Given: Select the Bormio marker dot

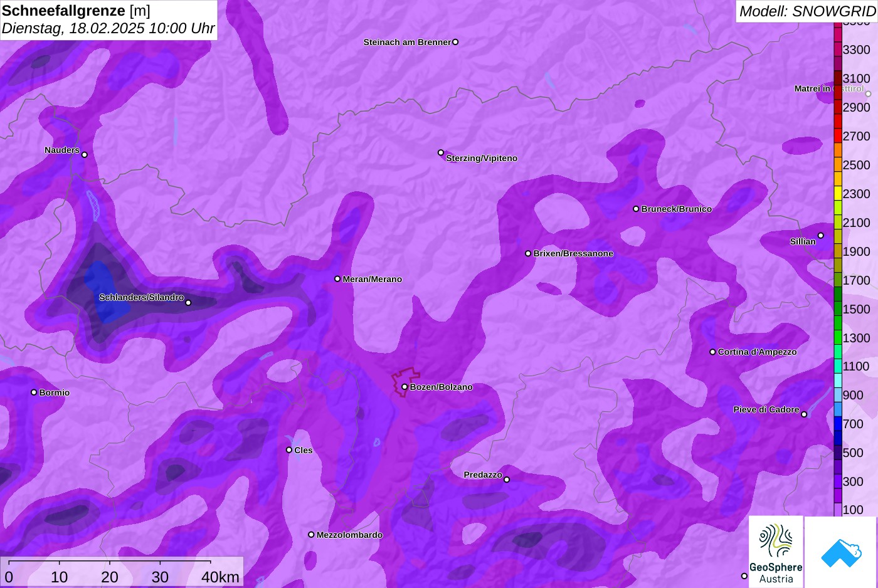Looking at the screenshot, I should [34, 392].
